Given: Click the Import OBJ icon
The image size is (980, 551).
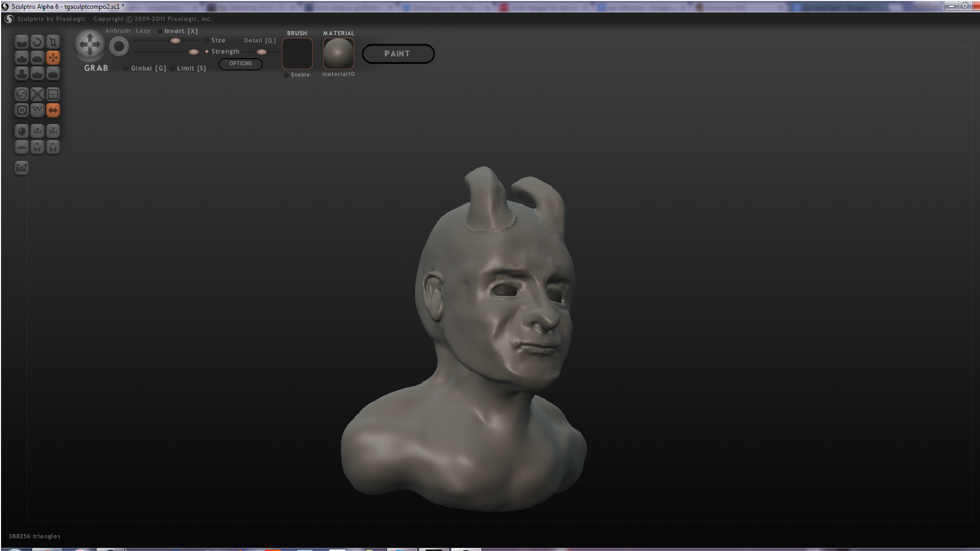Looking at the screenshot, I should (x=37, y=131).
